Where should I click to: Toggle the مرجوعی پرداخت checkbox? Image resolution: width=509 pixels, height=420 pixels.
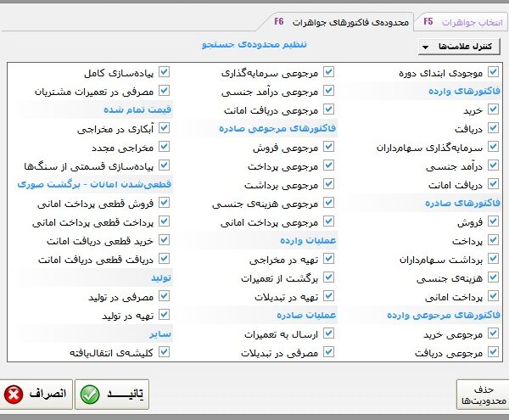(x=328, y=165)
